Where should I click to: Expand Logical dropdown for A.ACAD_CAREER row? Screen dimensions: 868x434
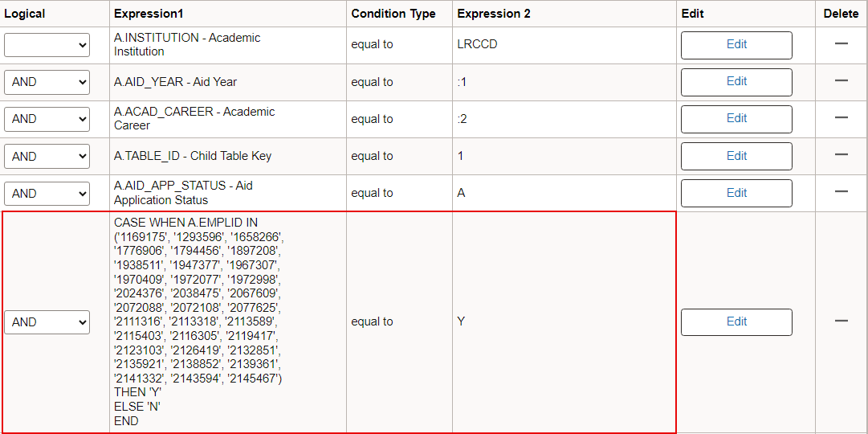[47, 119]
